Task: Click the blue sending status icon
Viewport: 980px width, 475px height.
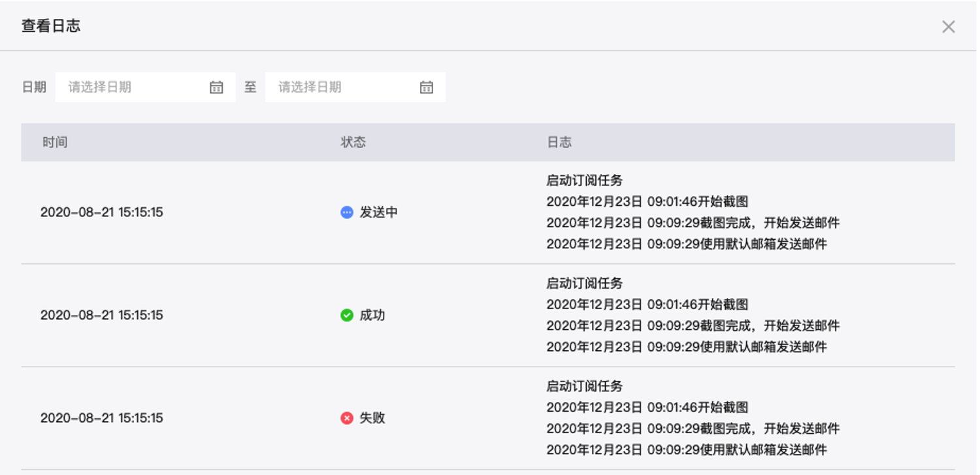Action: click(347, 212)
